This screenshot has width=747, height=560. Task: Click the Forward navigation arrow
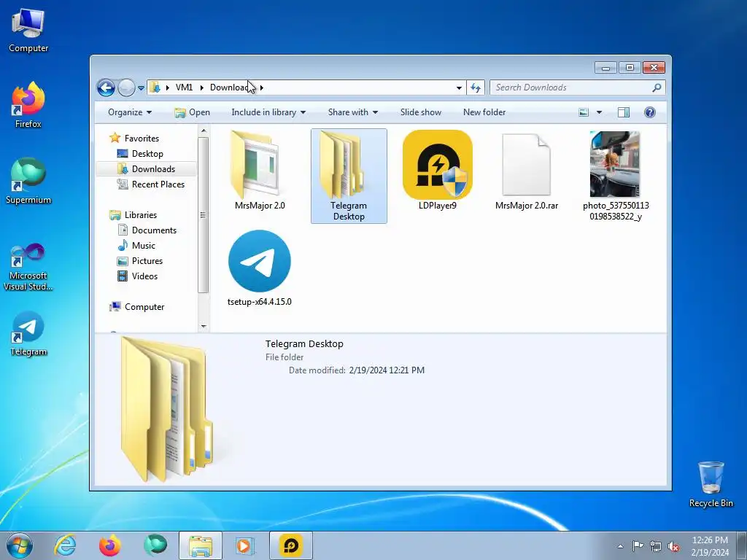(x=126, y=87)
